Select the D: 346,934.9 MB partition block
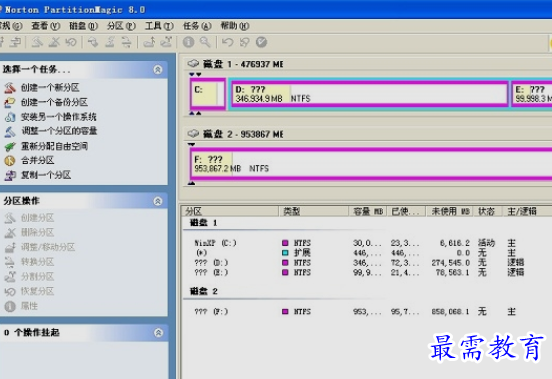 [x=369, y=94]
